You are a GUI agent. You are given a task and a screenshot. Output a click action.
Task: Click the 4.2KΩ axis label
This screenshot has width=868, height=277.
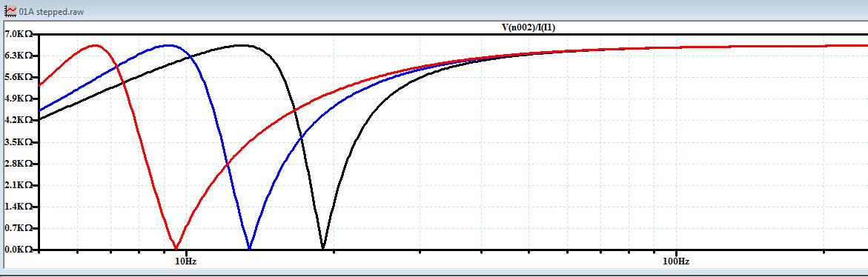[x=18, y=121]
